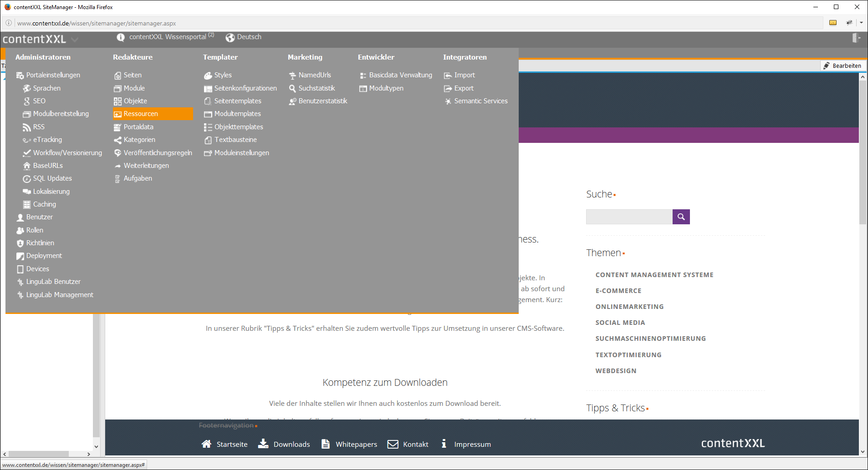Open Ressourcen in the Redakteure menu
Screen dimensions: 868x470
(x=153, y=114)
